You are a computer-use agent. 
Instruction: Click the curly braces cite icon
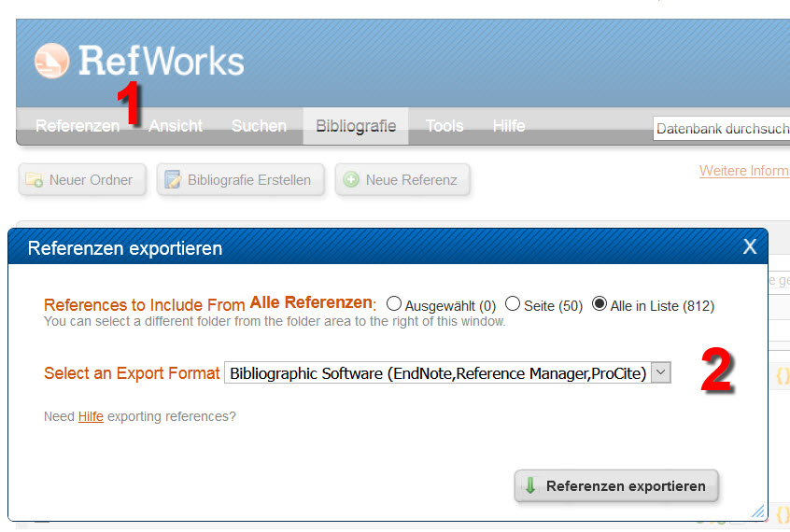click(783, 376)
